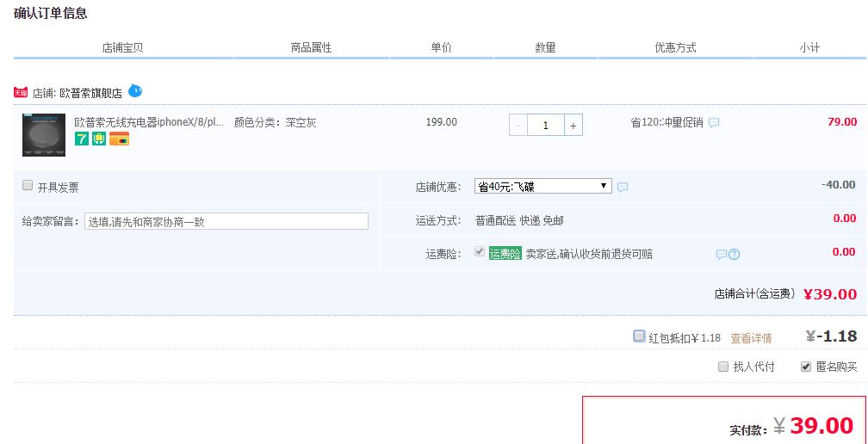Click the red packet amount ¥-1.18
Viewport: 868px width, 444px height.
coord(831,336)
